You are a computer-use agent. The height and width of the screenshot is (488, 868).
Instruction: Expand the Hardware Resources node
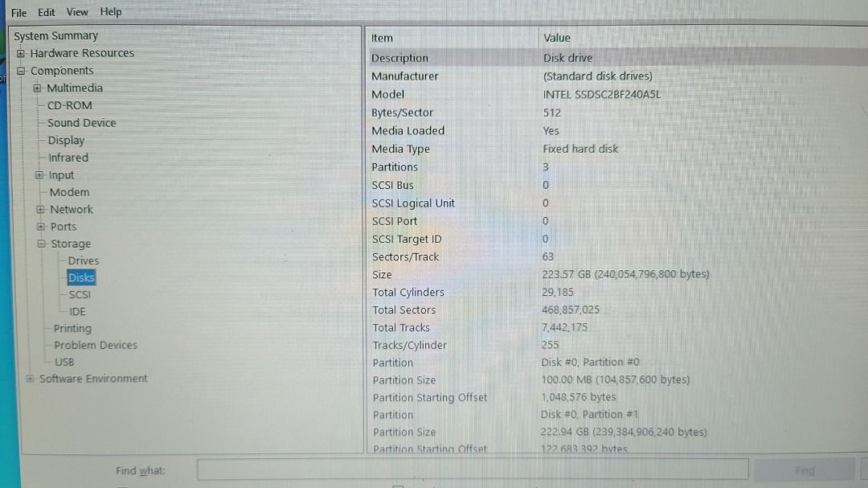[19, 53]
